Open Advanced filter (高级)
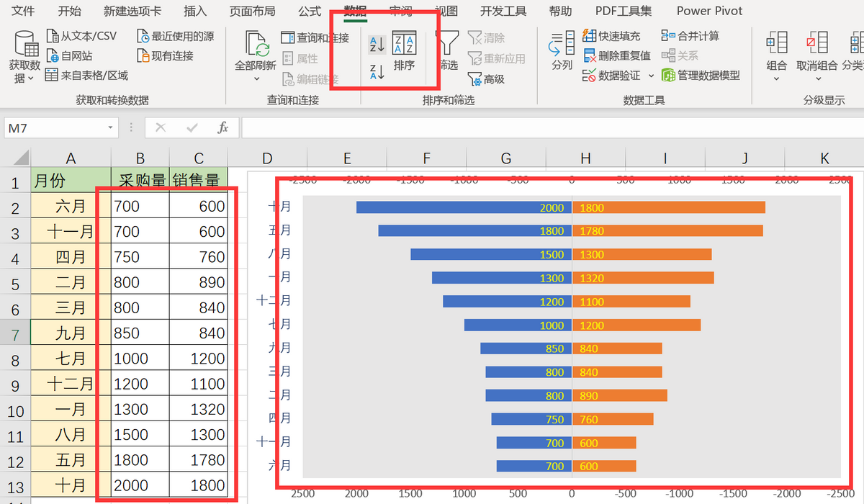The image size is (864, 504). pyautogui.click(x=487, y=79)
